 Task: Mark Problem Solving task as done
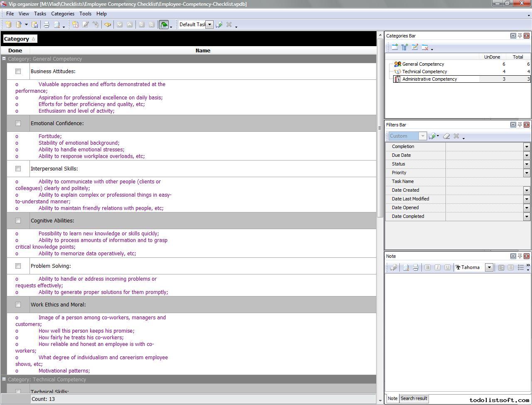(x=18, y=266)
